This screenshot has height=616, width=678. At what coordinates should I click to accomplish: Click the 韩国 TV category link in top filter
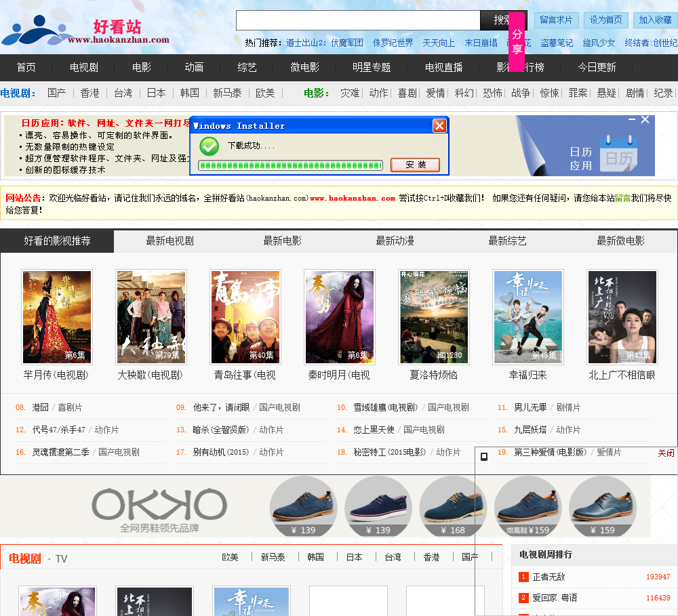[189, 94]
